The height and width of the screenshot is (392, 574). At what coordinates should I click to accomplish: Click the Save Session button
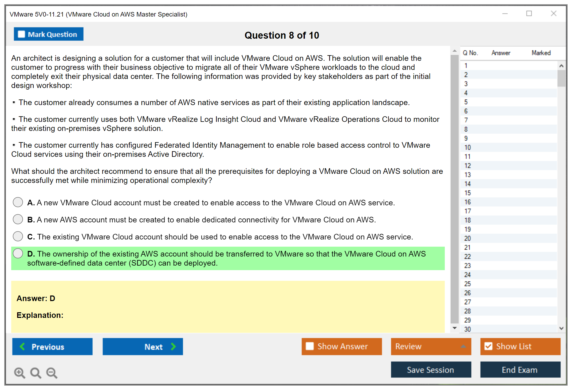(x=431, y=370)
